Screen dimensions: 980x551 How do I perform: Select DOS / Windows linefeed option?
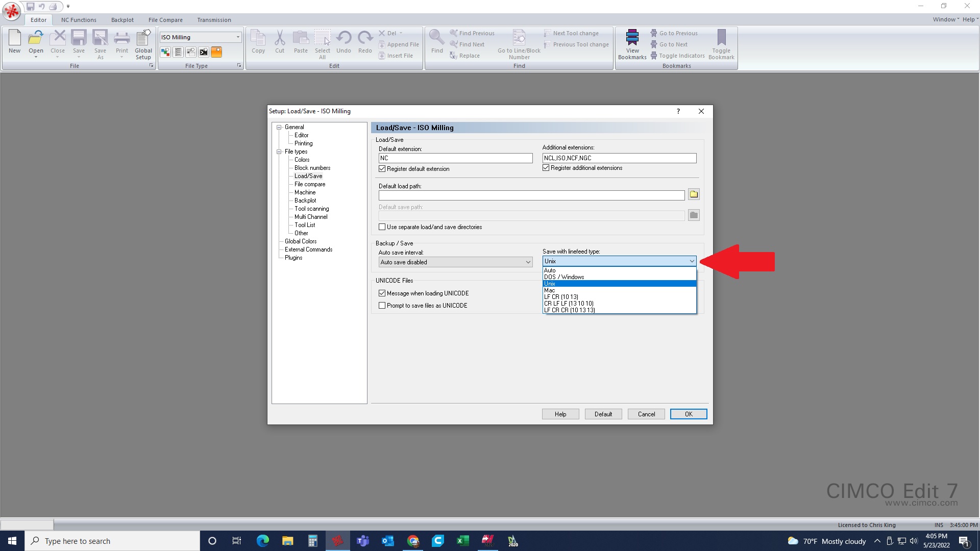pos(619,277)
